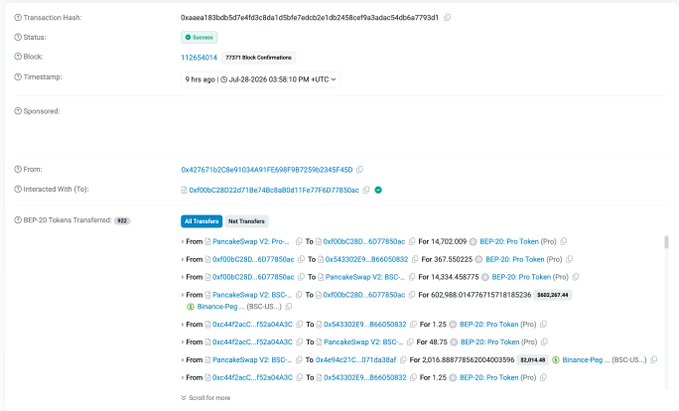Open PancakeSwap V2: BSC- recipient in 14,334.458775 row

coord(365,277)
